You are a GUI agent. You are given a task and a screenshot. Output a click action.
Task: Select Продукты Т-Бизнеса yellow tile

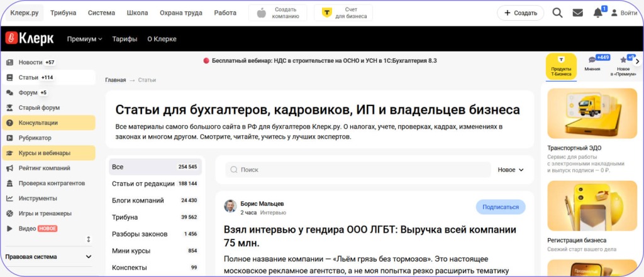pos(561,66)
